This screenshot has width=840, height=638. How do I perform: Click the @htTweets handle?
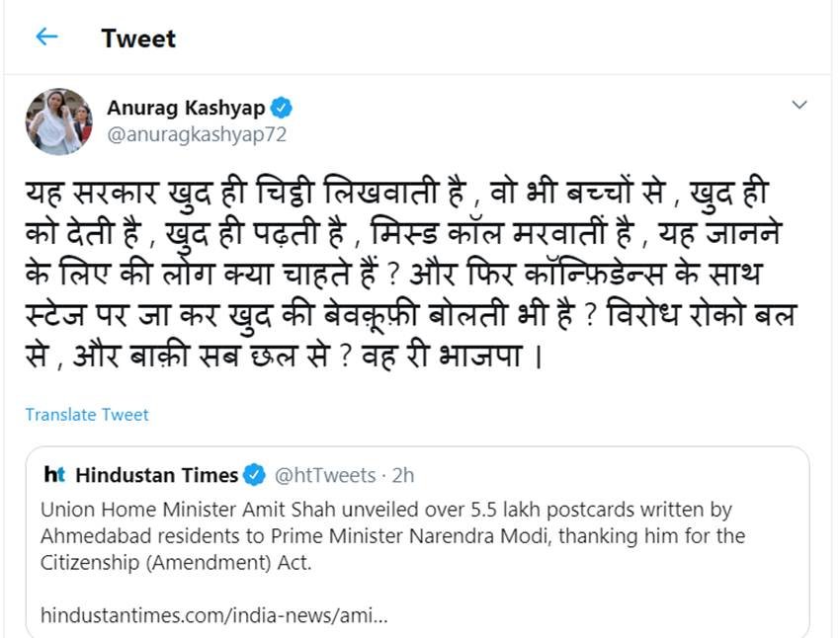(324, 474)
